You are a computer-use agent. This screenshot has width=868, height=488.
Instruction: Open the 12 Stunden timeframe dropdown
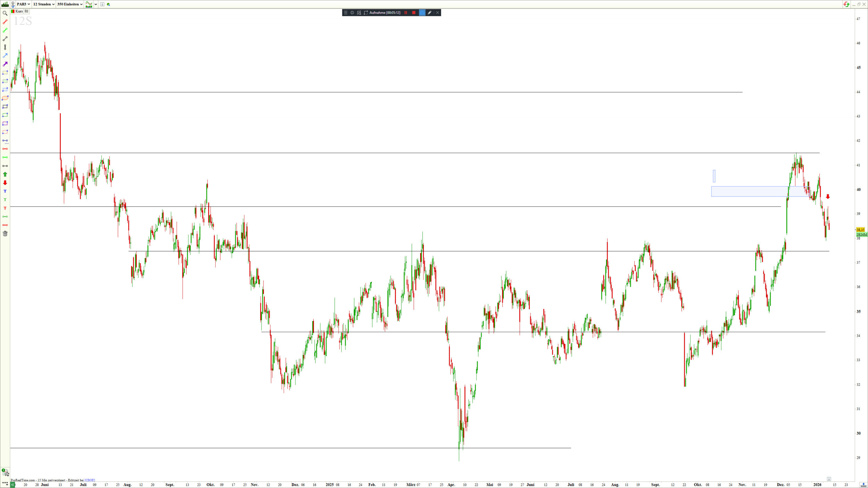(44, 4)
